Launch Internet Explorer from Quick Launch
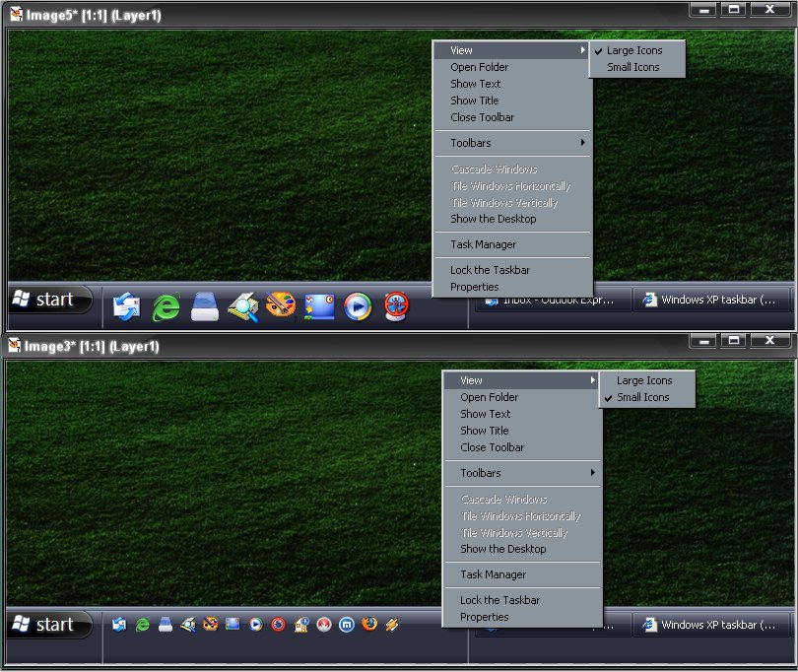Screen dimensions: 798x672 [166, 306]
